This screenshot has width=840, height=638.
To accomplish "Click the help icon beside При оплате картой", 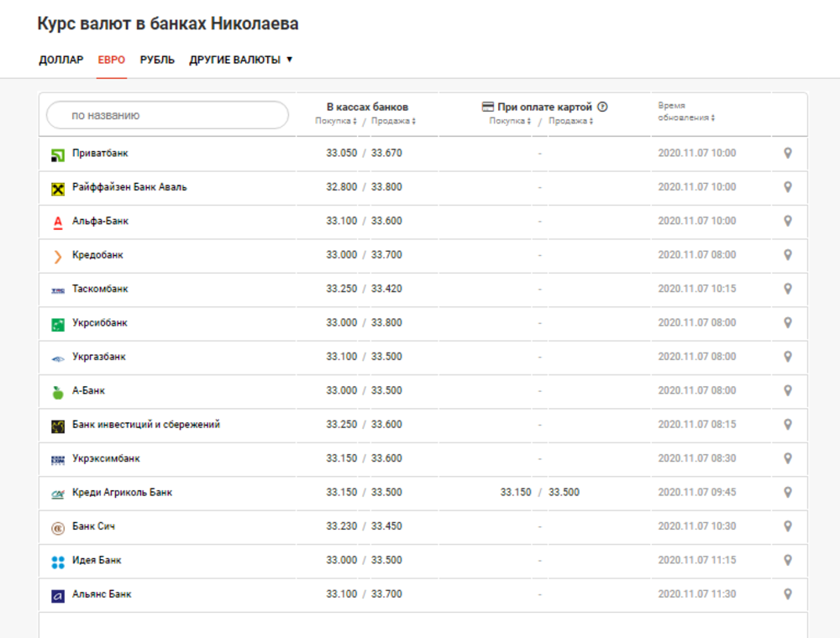I will pos(602,107).
